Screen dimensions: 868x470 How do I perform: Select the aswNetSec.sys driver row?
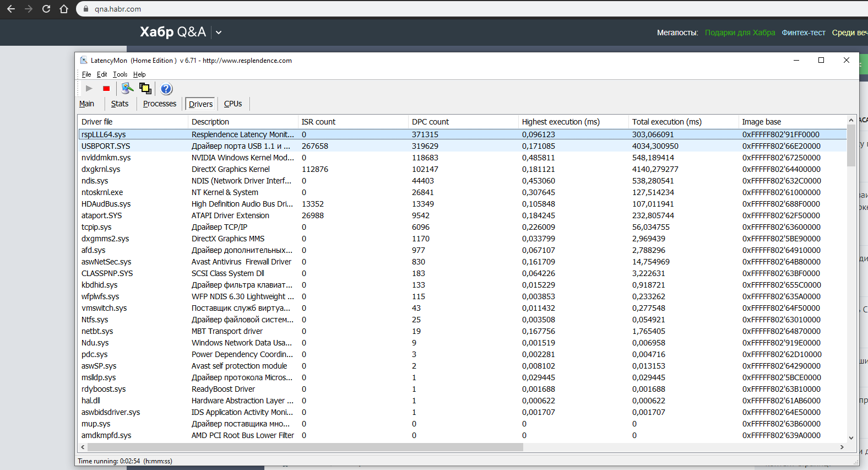click(x=463, y=262)
